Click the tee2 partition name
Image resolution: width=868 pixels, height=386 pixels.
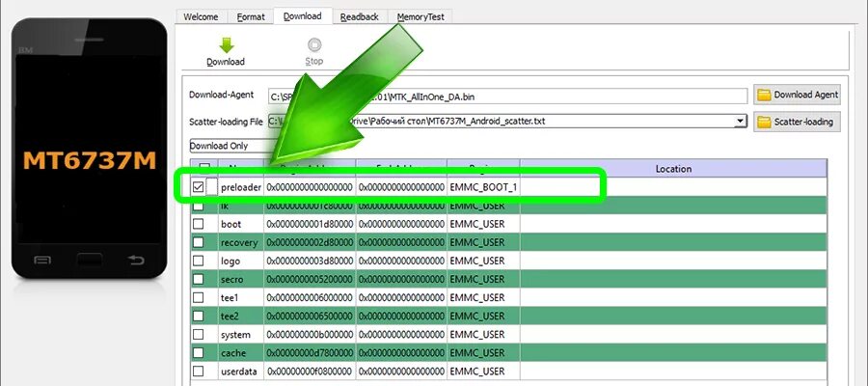(x=230, y=317)
